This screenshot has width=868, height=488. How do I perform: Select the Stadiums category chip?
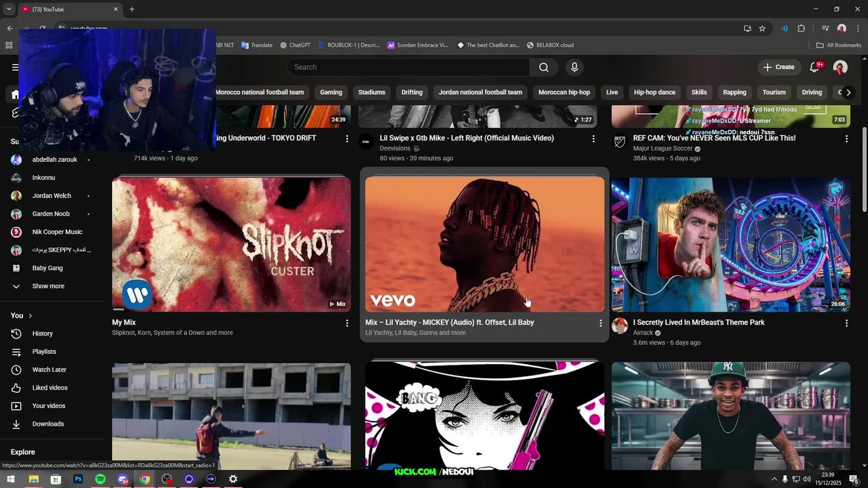click(x=372, y=92)
